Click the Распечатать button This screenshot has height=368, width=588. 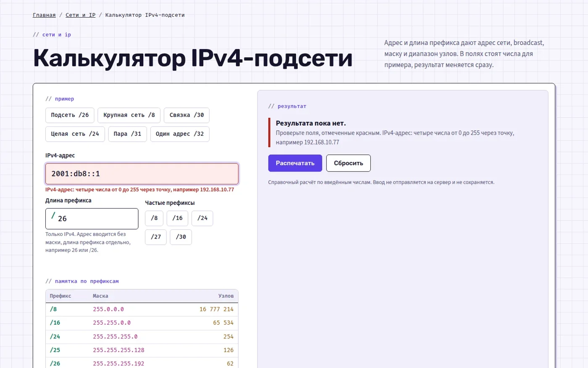point(295,163)
